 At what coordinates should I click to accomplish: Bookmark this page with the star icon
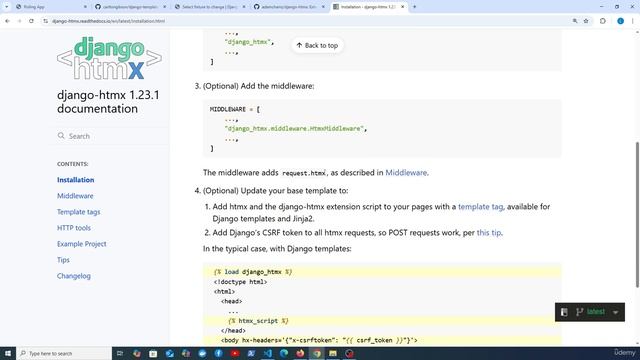point(586,21)
